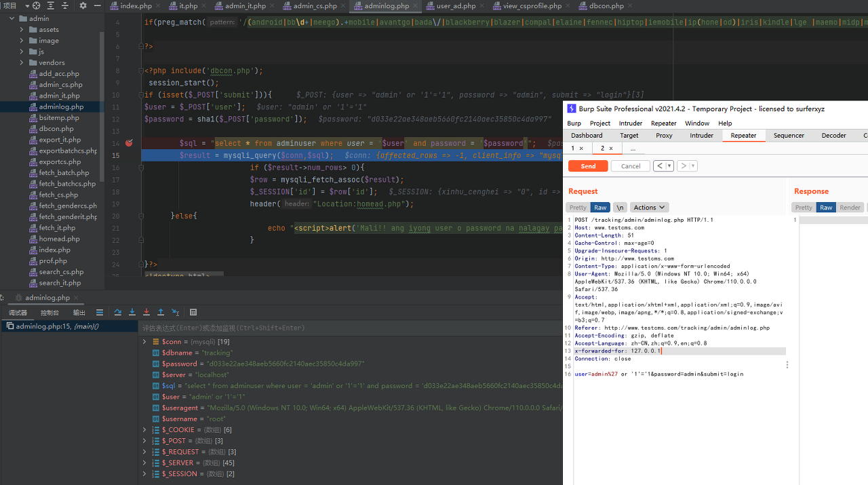This screenshot has width=868, height=485.
Task: Add new Repeater tab with the ... tab
Action: 633,149
